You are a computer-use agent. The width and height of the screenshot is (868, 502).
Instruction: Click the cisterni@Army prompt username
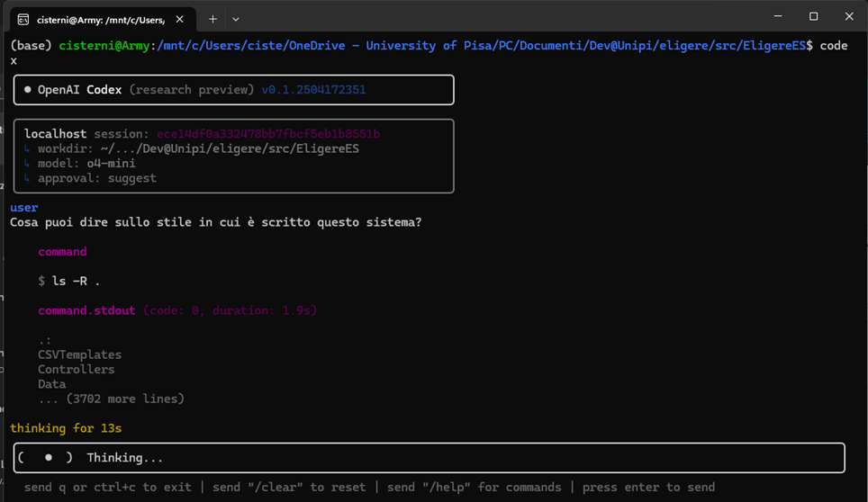tap(104, 46)
